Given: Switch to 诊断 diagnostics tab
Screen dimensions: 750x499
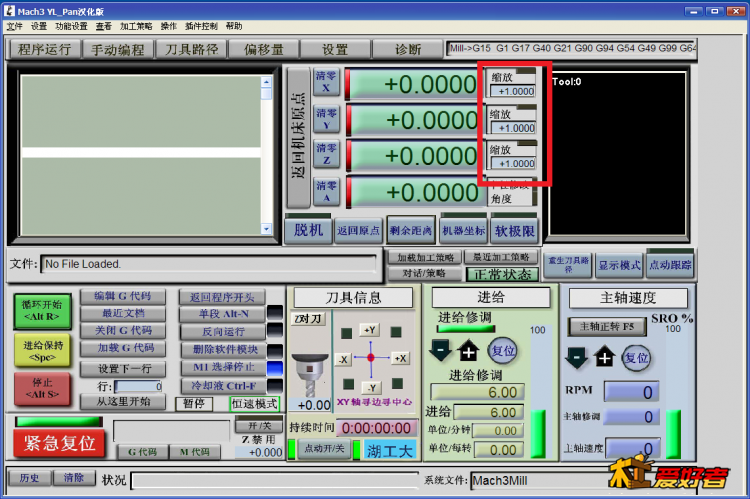Looking at the screenshot, I should tap(408, 49).
